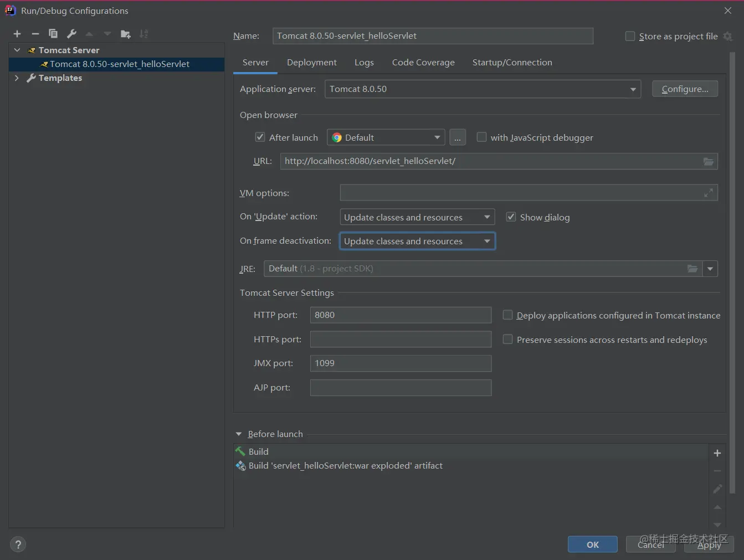Click the Chrome icon in the browser dropdown
Screen dimensions: 744x560
tap(337, 137)
